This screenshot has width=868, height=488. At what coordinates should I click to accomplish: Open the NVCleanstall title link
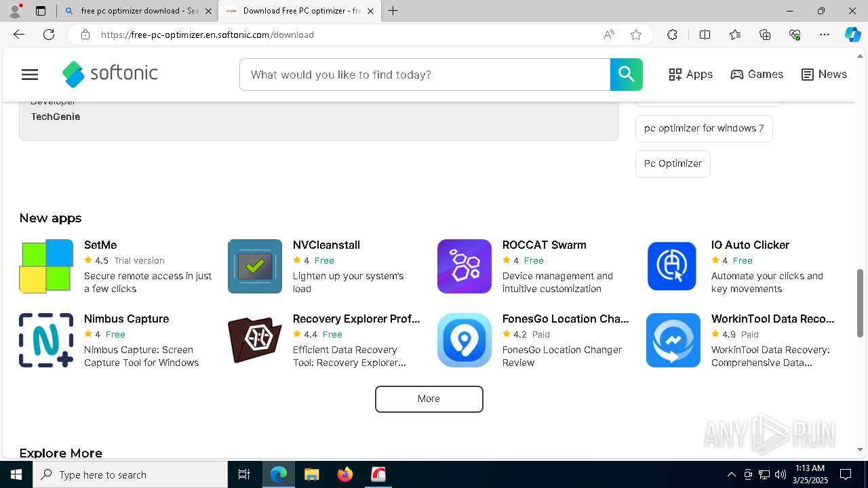point(326,245)
